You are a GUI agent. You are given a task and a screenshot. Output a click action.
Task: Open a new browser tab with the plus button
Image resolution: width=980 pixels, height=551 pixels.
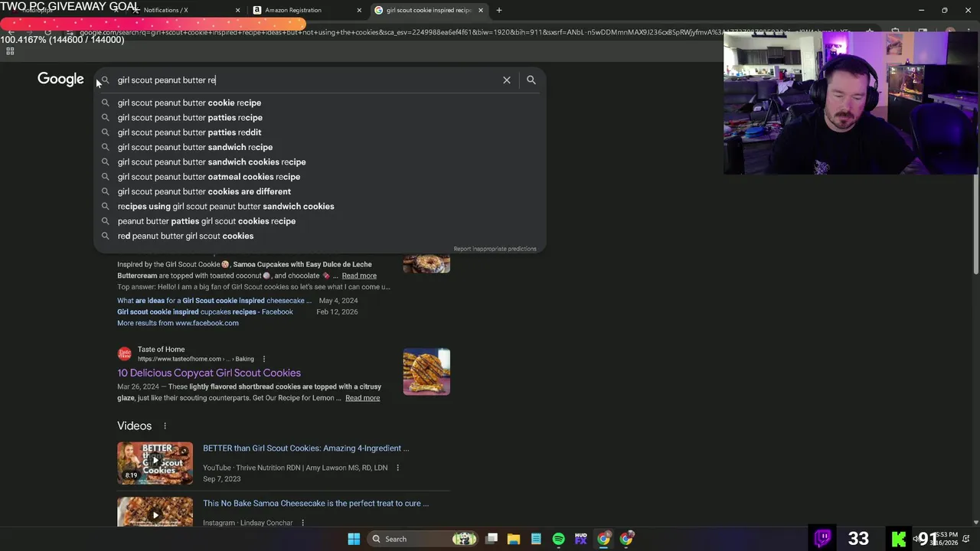(499, 10)
